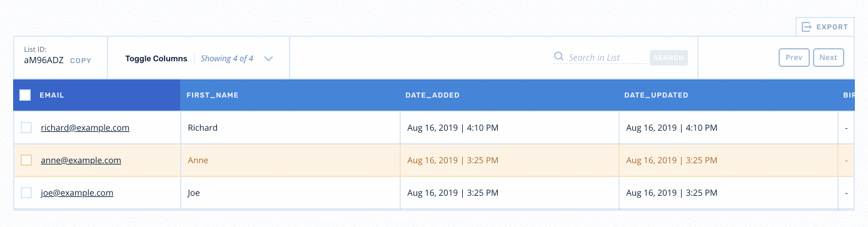Viewport: 868px width, 227px height.
Task: Go to the previous page with Prev
Action: 794,58
